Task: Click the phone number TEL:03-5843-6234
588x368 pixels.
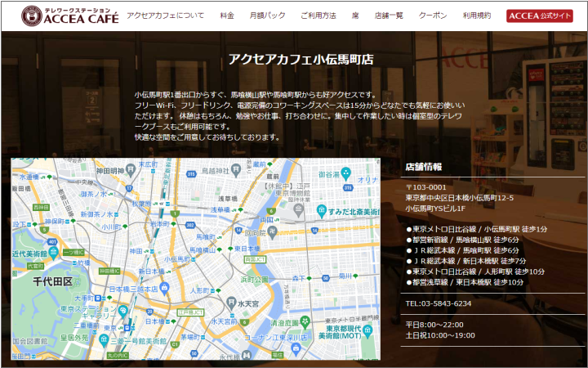Action: click(439, 303)
